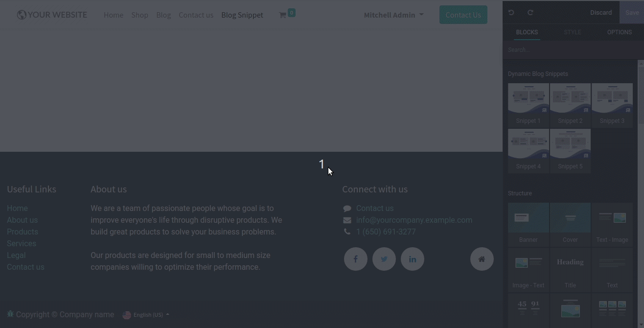Open the Facebook social icon
The image size is (644, 328).
pos(356,259)
